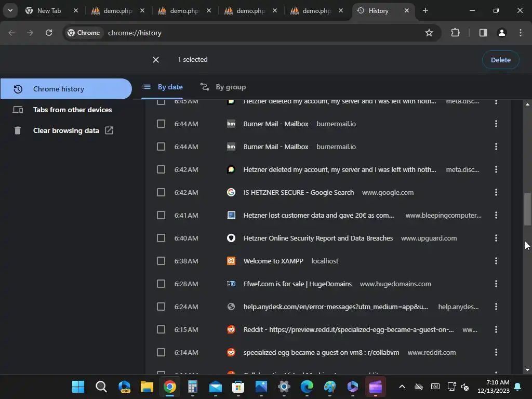Click the chrome://history address bar
532x399 pixels.
coord(251,33)
